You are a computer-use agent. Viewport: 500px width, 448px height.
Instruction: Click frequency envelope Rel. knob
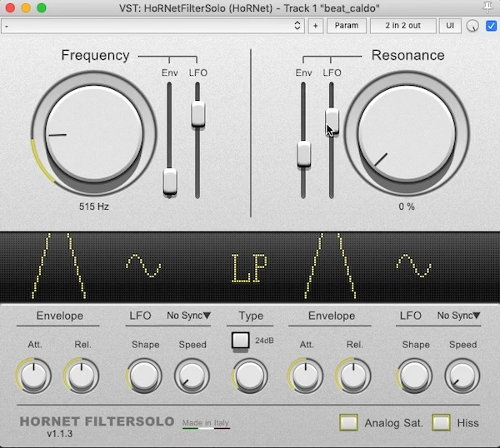pyautogui.click(x=82, y=376)
